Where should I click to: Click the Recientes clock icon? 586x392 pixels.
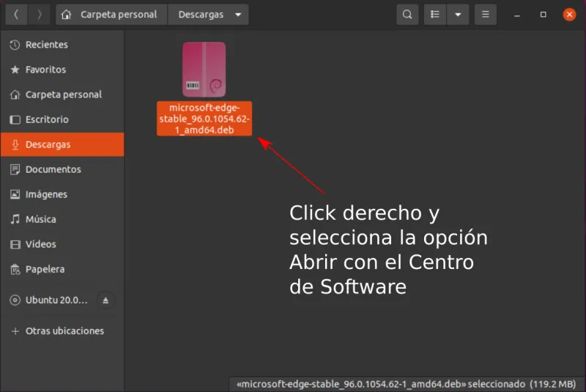[15, 45]
